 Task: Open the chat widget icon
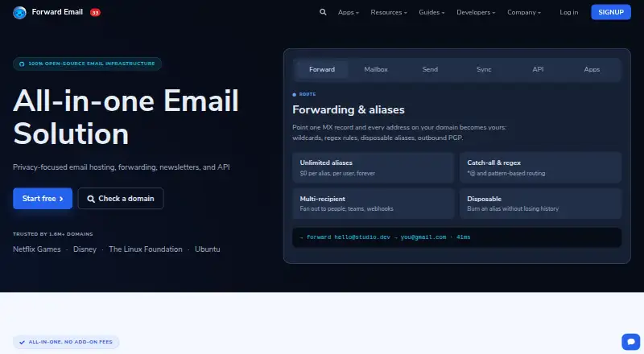pos(630,342)
